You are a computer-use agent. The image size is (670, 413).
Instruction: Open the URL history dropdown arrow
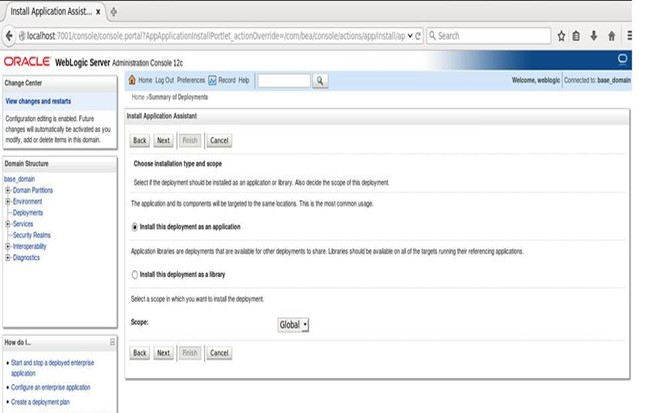410,36
